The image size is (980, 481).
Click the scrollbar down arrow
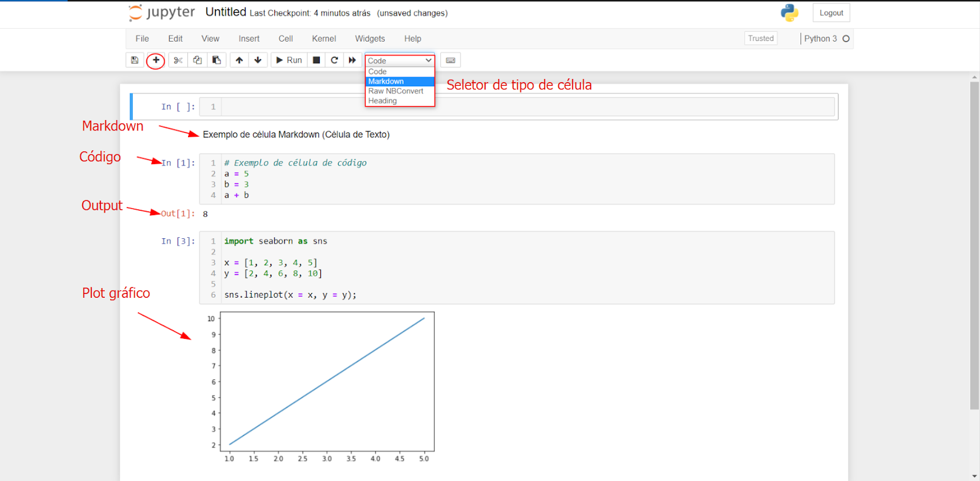[974, 476]
